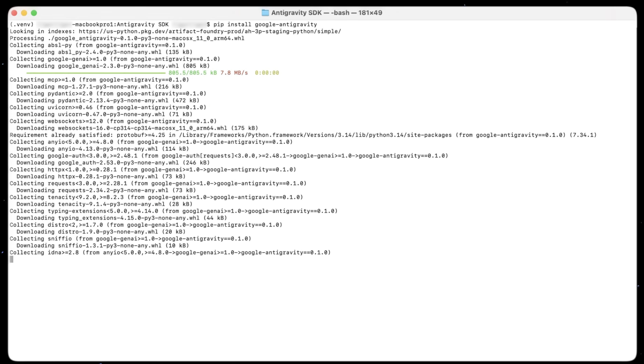Select the "Collecting pydantic>=2.0" line
This screenshot has width=644, height=364.
108,93
